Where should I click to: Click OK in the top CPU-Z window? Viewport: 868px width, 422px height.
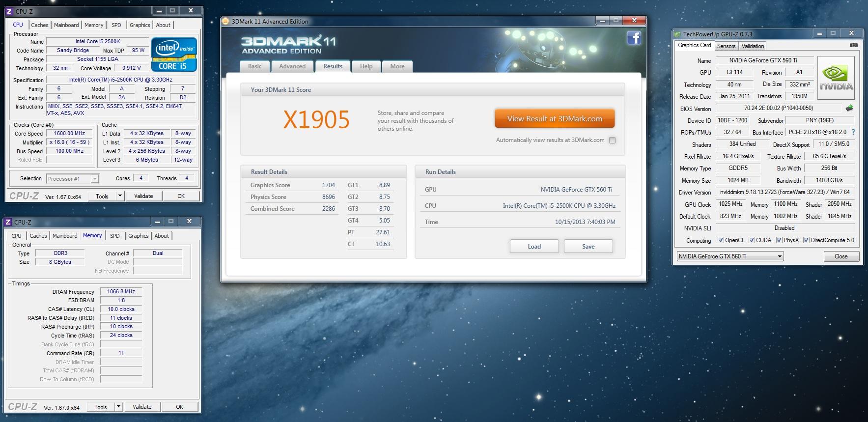181,196
